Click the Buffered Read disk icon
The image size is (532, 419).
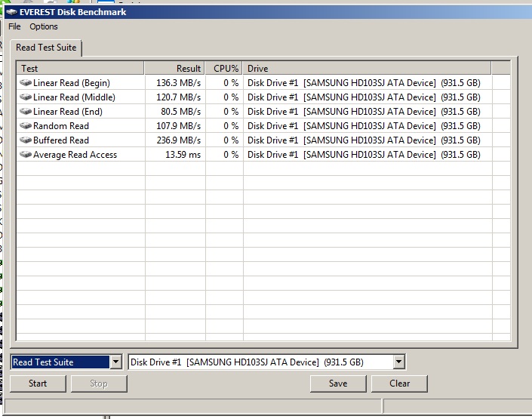(x=26, y=140)
